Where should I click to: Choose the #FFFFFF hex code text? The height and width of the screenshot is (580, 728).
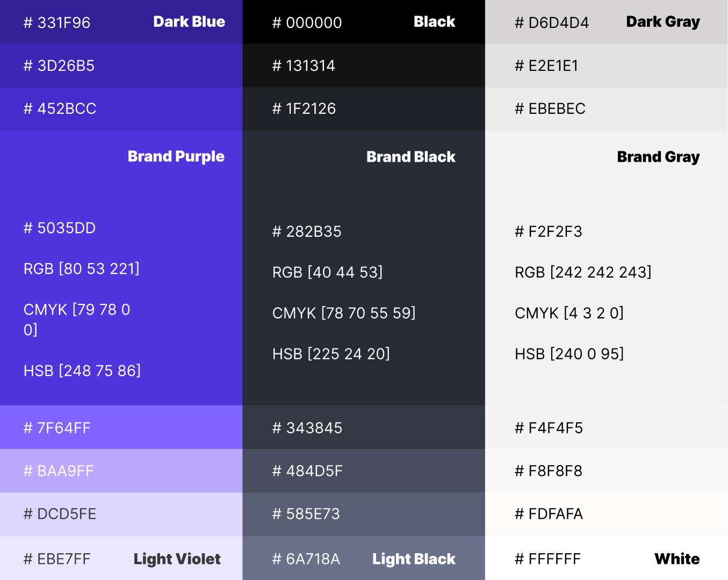(x=547, y=559)
